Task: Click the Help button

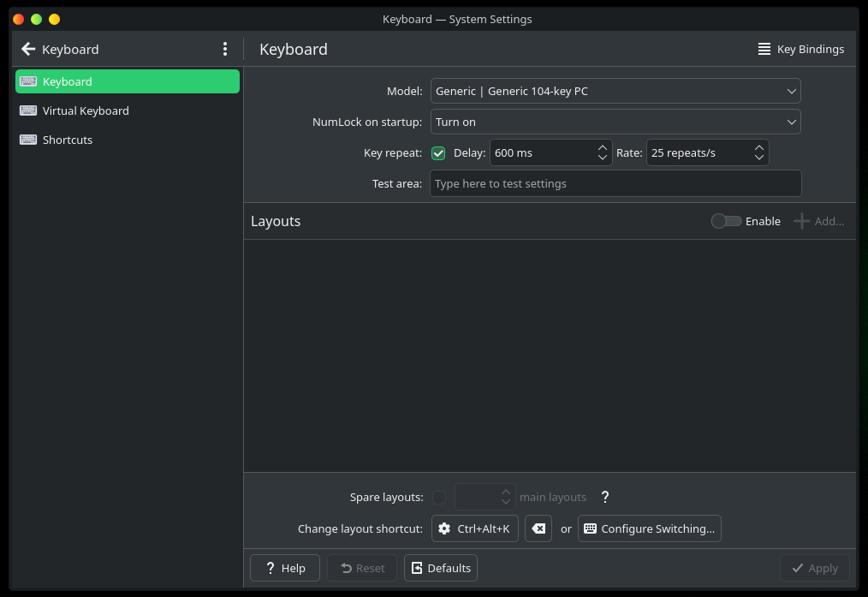Action: click(284, 568)
